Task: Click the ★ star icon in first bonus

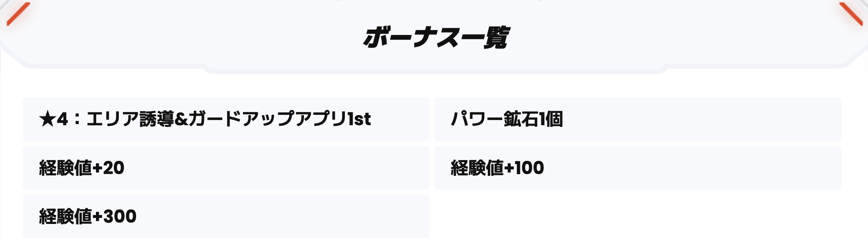Action: point(47,119)
